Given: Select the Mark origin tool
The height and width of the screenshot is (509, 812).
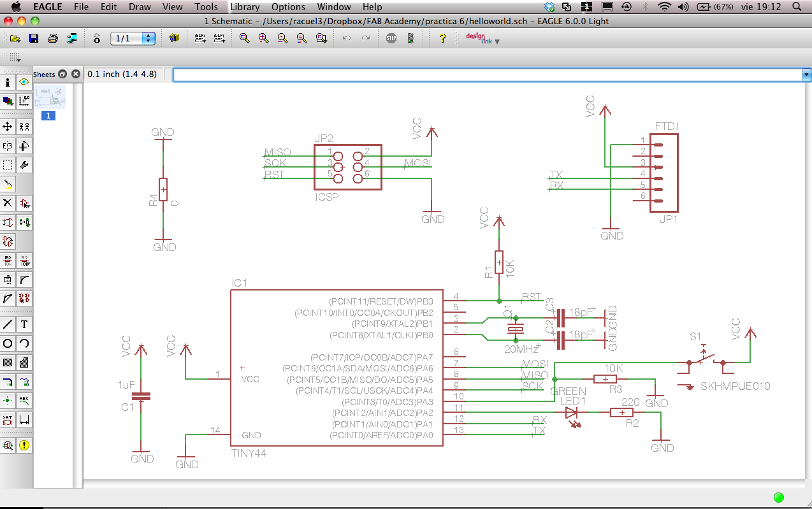Looking at the screenshot, I should coord(24,101).
